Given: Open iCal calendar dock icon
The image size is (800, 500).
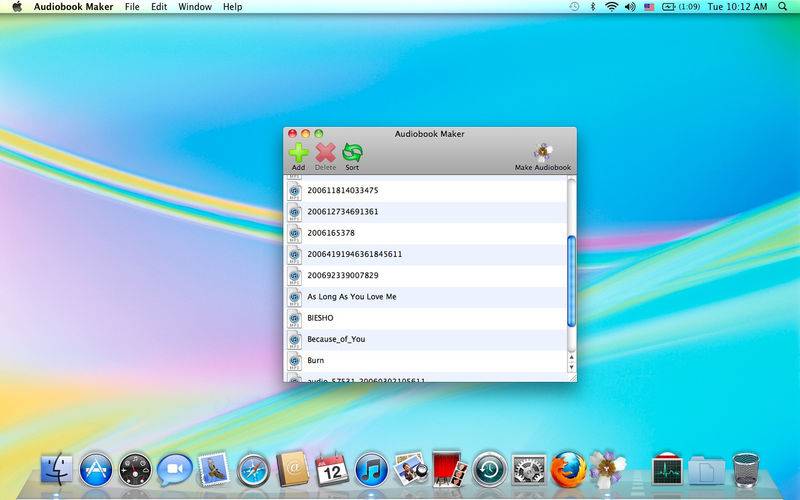Looking at the screenshot, I should point(332,469).
